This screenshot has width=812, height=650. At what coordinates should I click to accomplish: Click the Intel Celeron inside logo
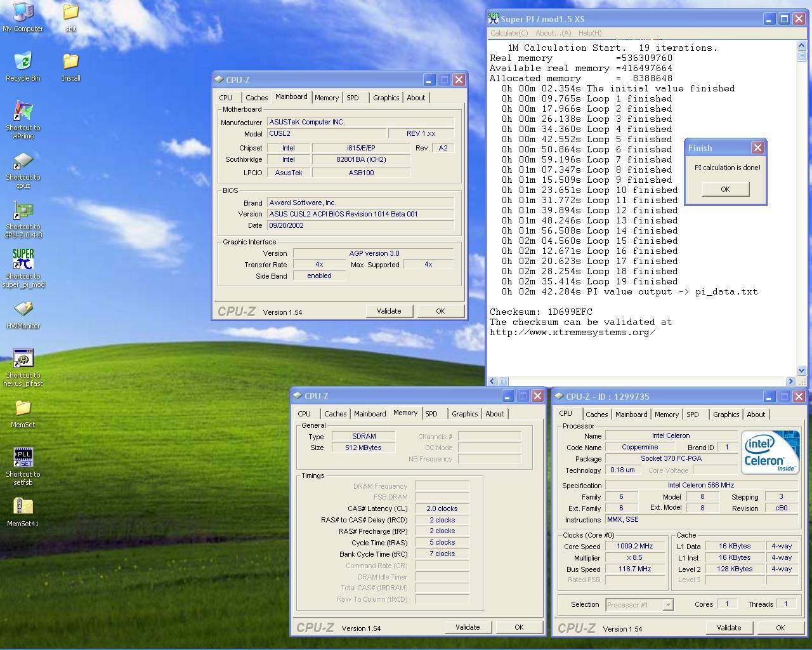point(770,452)
